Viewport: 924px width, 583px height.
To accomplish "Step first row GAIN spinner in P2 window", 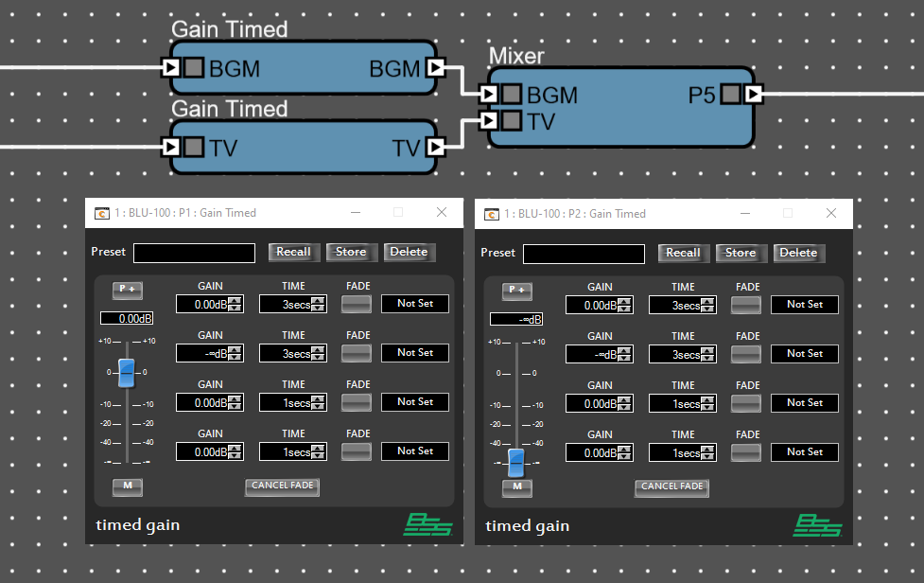I will 624,306.
